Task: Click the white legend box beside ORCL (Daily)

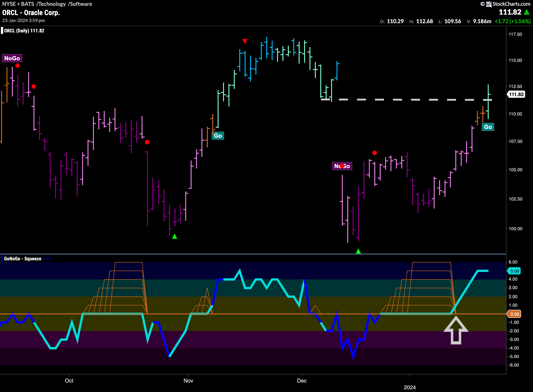Action: [2, 31]
